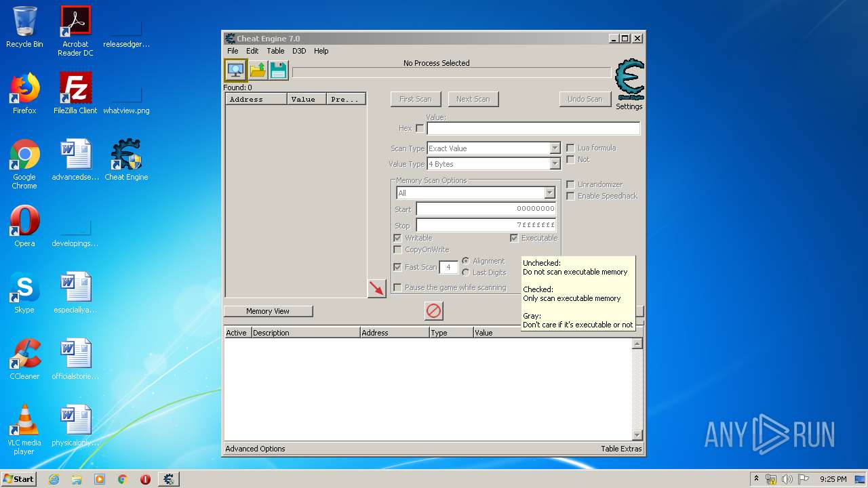
Task: Select the physicalonly Word document icon
Action: coord(75,426)
